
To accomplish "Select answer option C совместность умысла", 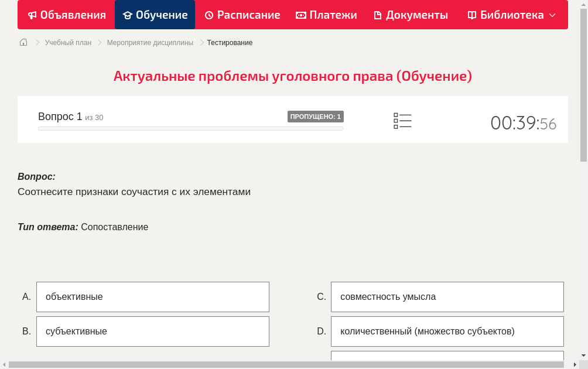I will (447, 296).
